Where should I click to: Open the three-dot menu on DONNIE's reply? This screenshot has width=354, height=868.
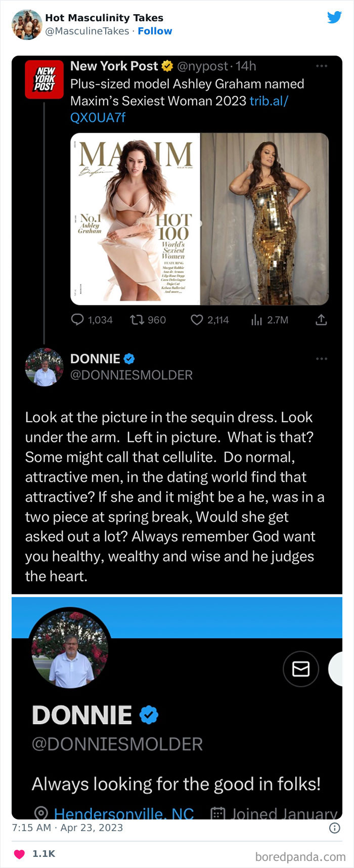(x=321, y=358)
